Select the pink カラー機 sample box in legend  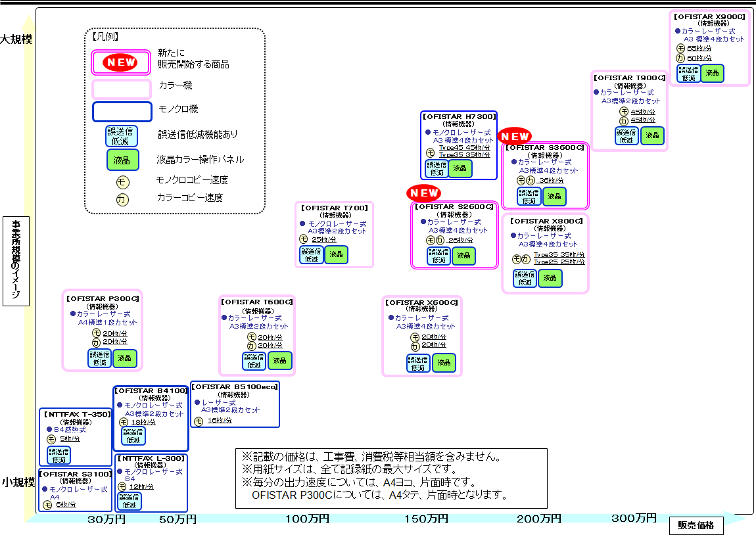coord(122,89)
